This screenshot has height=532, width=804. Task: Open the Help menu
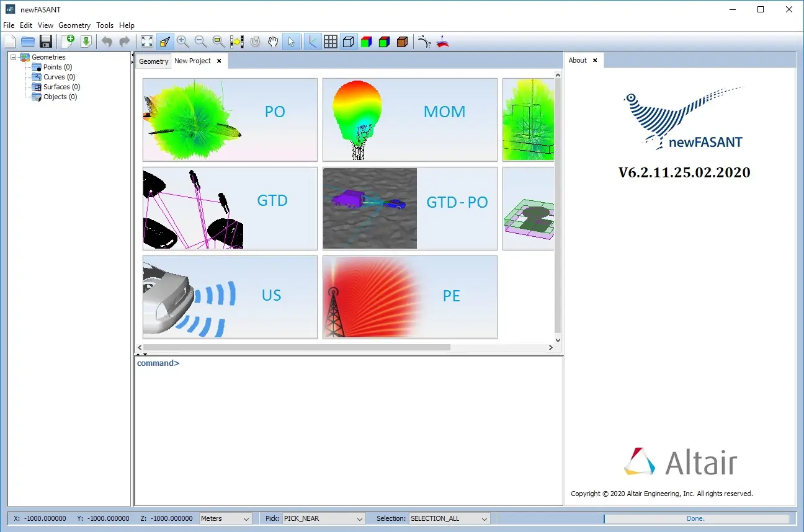[127, 25]
